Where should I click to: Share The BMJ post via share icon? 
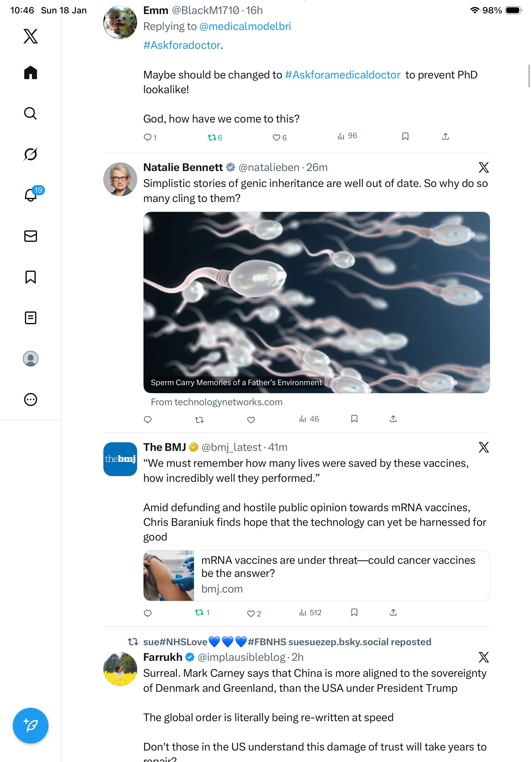click(393, 612)
